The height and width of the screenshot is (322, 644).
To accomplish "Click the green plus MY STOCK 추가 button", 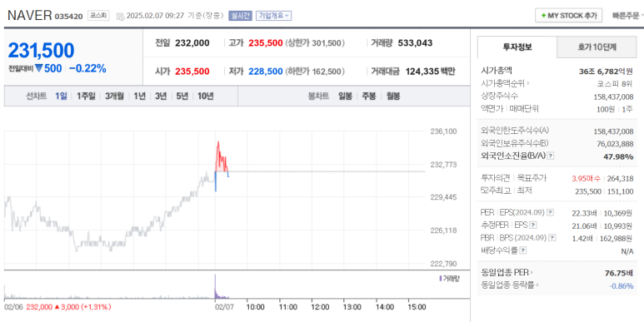I will click(568, 16).
